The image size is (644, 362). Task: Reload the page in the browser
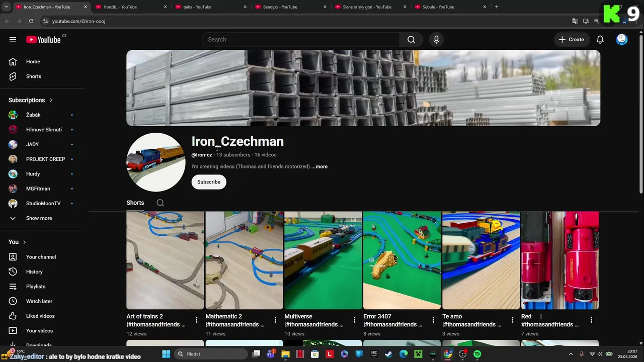(31, 21)
